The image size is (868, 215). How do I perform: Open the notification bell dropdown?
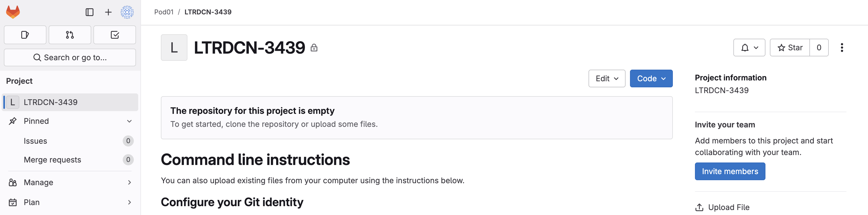pos(749,48)
